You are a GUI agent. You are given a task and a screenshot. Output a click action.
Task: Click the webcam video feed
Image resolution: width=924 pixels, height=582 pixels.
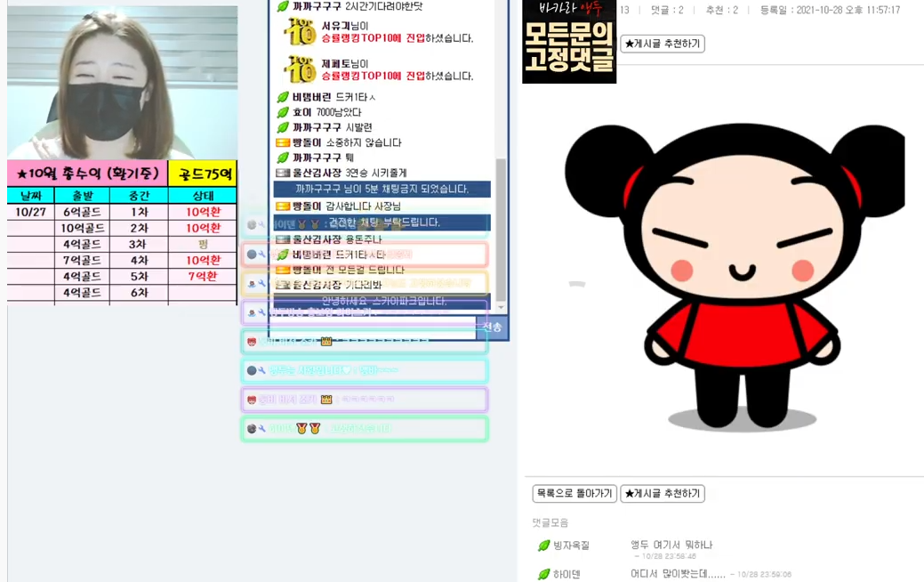(123, 83)
